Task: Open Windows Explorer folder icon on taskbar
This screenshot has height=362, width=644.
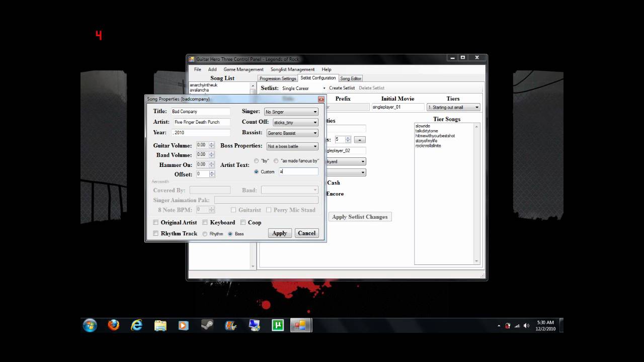Action: click(x=160, y=325)
